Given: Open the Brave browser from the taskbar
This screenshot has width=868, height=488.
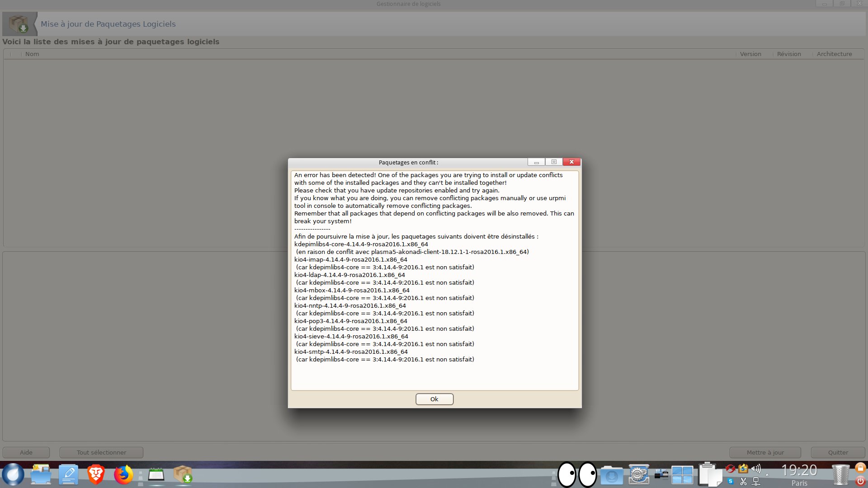Looking at the screenshot, I should 96,474.
